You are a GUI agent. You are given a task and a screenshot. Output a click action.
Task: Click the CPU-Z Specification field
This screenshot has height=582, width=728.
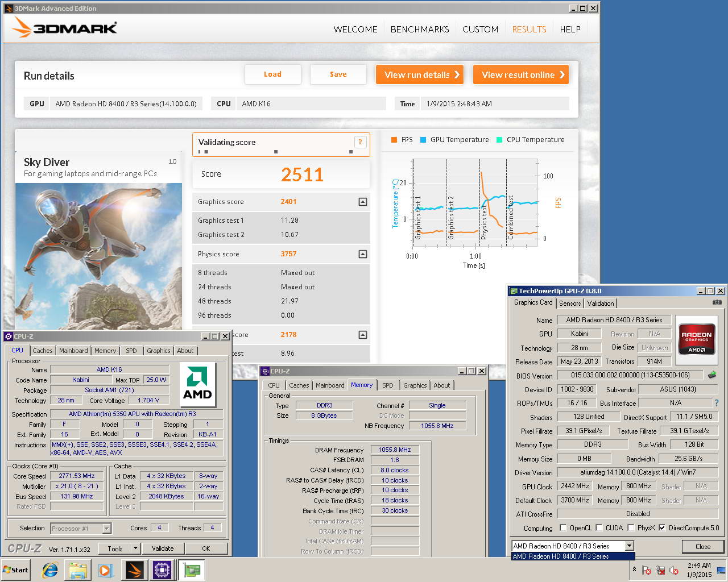pos(136,414)
